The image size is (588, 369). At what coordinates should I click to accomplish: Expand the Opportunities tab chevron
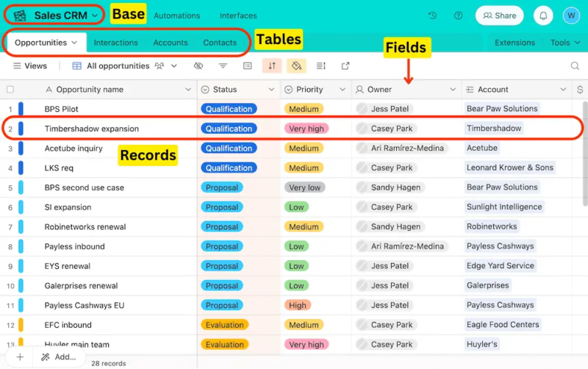coord(74,43)
